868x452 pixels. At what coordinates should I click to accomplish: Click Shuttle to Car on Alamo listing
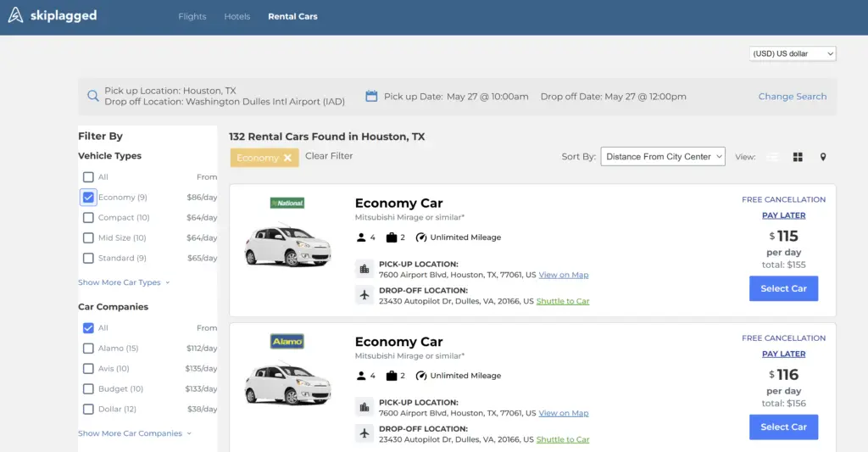point(563,440)
